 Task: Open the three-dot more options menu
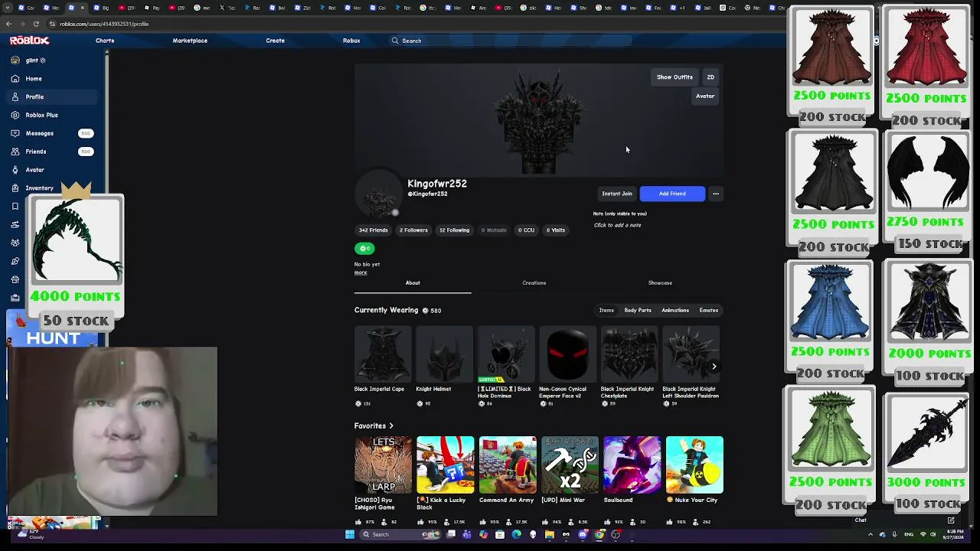click(716, 194)
